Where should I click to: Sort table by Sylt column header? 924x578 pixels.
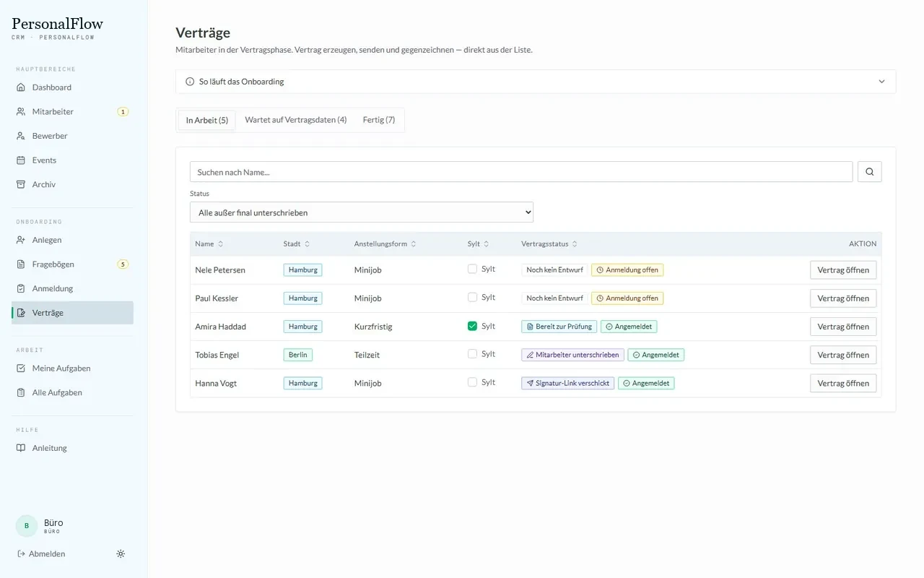pyautogui.click(x=479, y=244)
